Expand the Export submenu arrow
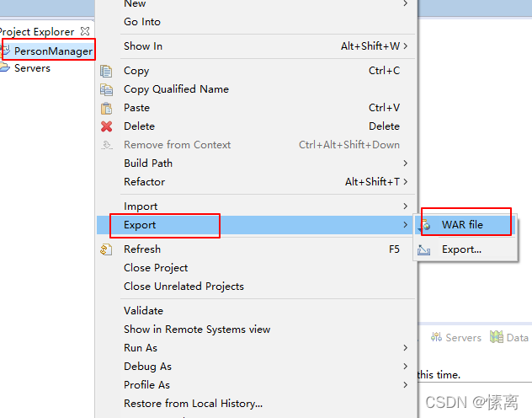The width and height of the screenshot is (532, 418). pos(406,225)
